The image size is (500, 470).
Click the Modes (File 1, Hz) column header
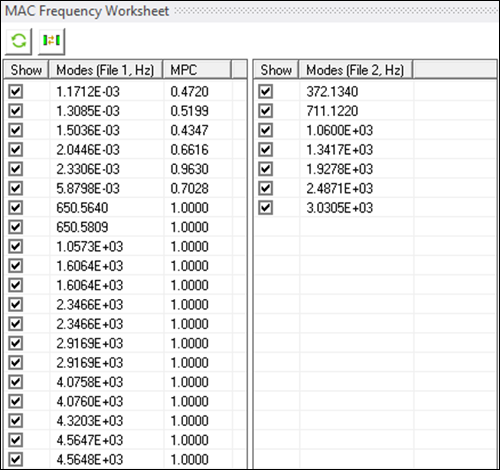tap(106, 70)
